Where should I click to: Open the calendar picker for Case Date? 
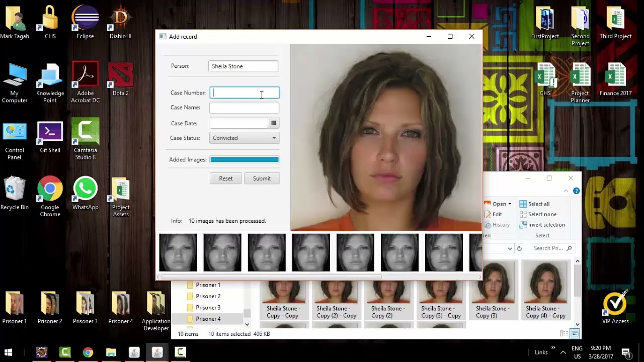click(x=274, y=123)
